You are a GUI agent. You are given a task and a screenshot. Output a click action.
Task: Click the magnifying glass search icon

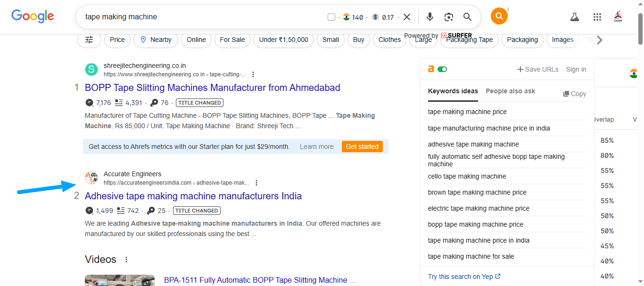467,17
